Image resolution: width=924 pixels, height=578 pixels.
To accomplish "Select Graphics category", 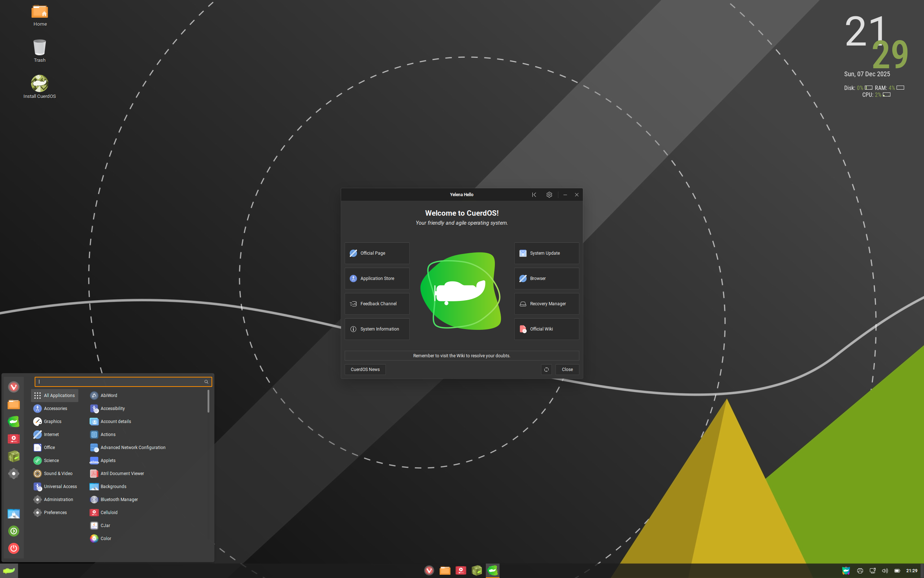I will [55, 422].
